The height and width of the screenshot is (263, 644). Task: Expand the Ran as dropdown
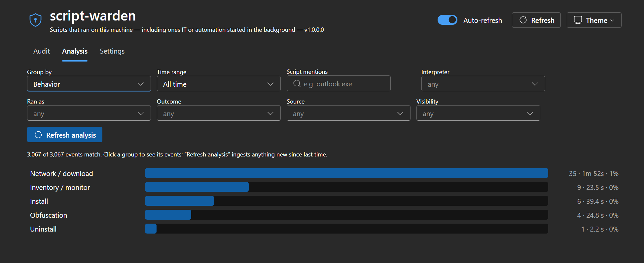[89, 113]
